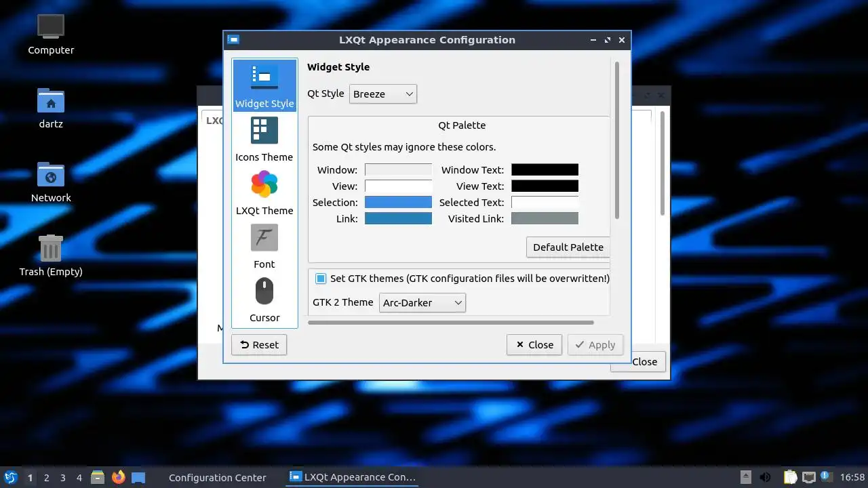Click the Close button in Appearance dialog
Image resolution: width=868 pixels, height=488 pixels.
pyautogui.click(x=534, y=345)
